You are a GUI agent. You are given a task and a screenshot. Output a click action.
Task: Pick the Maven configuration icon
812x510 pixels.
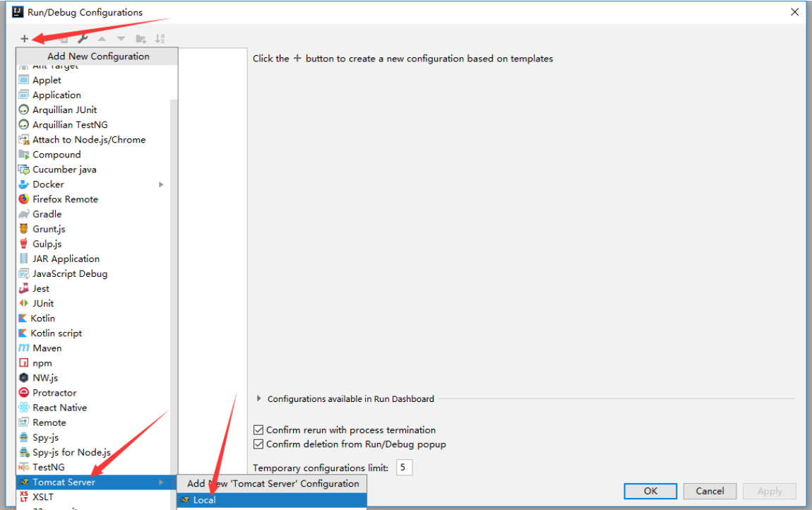pos(24,348)
